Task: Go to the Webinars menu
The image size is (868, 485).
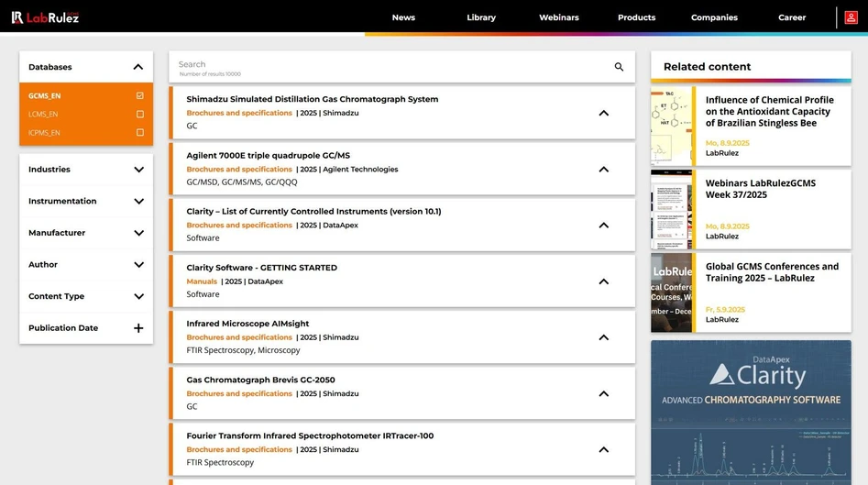Action: [558, 17]
